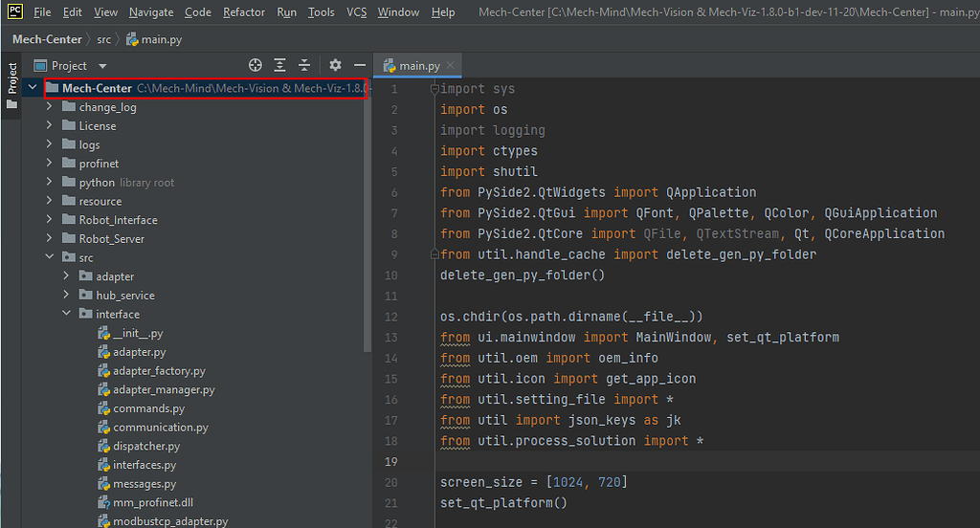
Task: Click Mech-Center in the breadcrumb bar
Action: click(x=47, y=39)
